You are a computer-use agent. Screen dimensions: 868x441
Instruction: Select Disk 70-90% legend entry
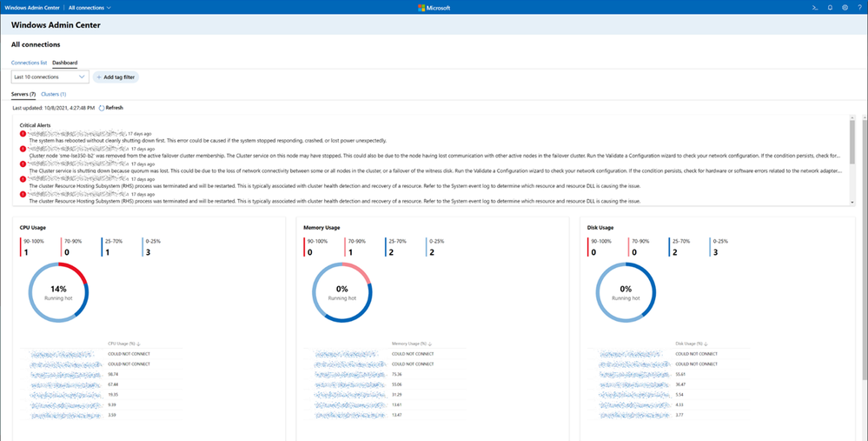click(640, 247)
